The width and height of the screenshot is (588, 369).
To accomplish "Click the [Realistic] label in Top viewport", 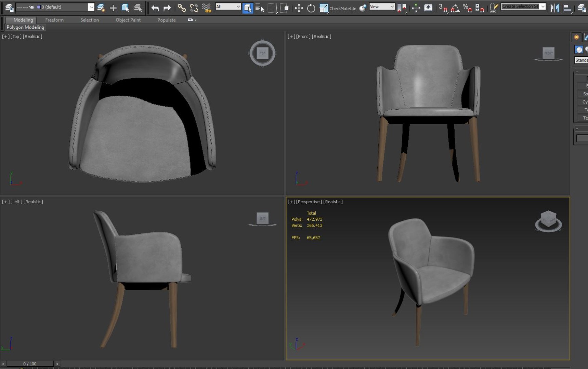I will click(32, 37).
